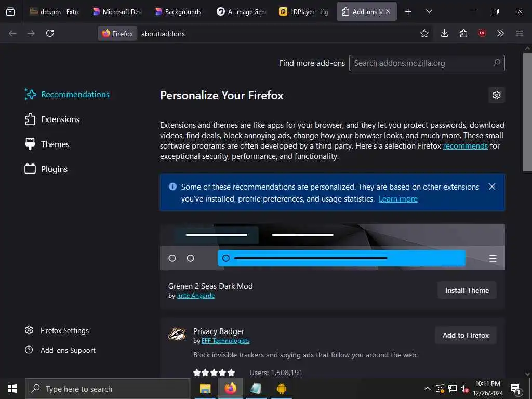Click the Privacy Badger icon
The width and height of the screenshot is (532, 399).
[x=177, y=334]
